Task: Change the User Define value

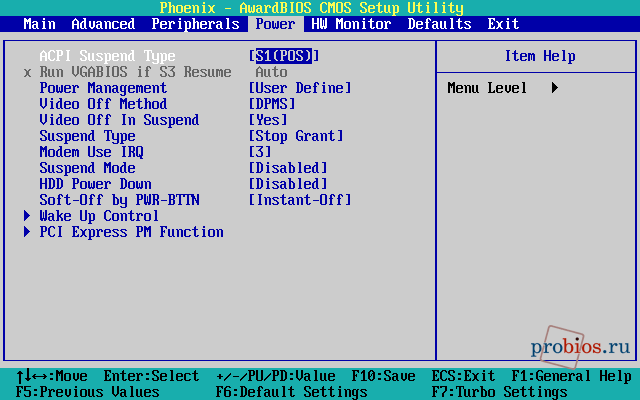Action: tap(300, 88)
